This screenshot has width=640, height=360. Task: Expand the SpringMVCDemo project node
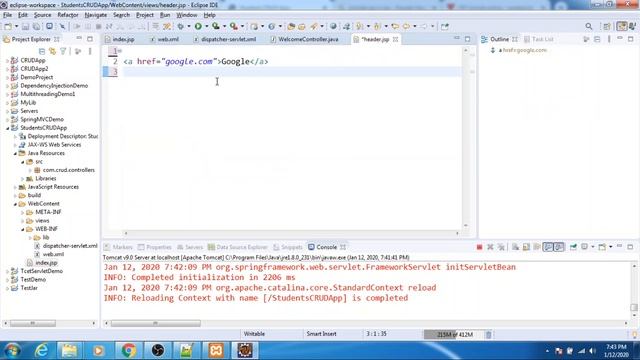click(7, 120)
